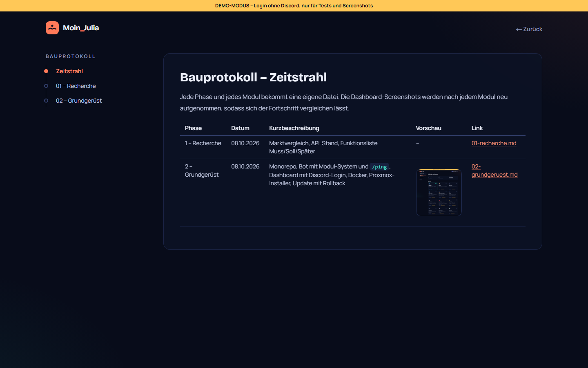Click the '1 – Recherche' phase cell

tap(203, 143)
